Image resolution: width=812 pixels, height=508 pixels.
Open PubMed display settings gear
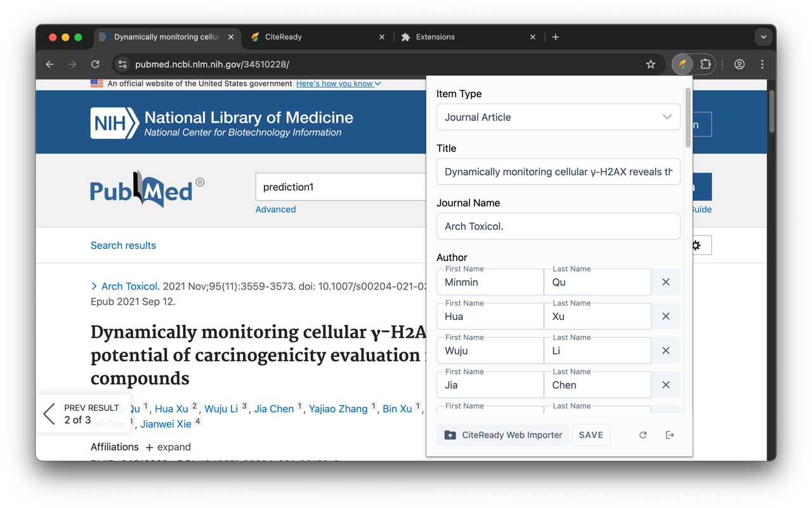click(697, 245)
